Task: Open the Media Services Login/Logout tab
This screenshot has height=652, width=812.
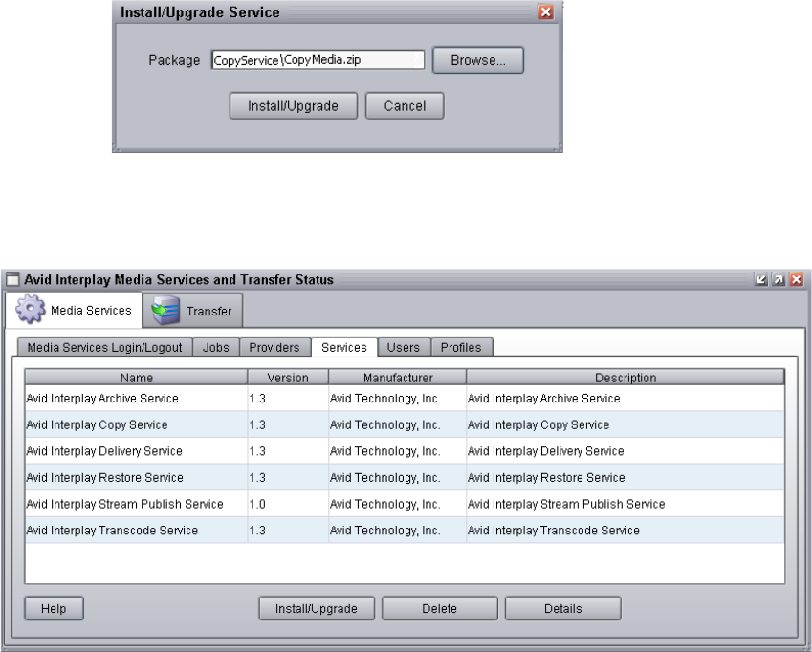Action: pyautogui.click(x=104, y=347)
